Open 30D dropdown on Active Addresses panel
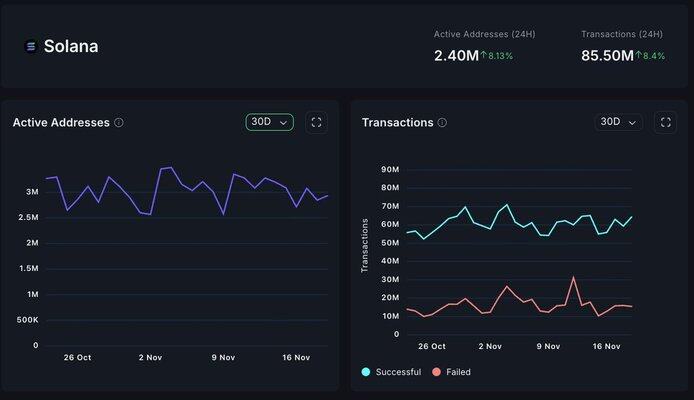 click(x=269, y=122)
